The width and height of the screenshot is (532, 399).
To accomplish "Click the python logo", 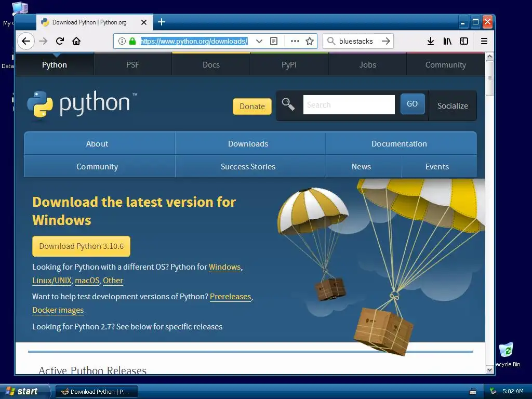I will [x=82, y=104].
